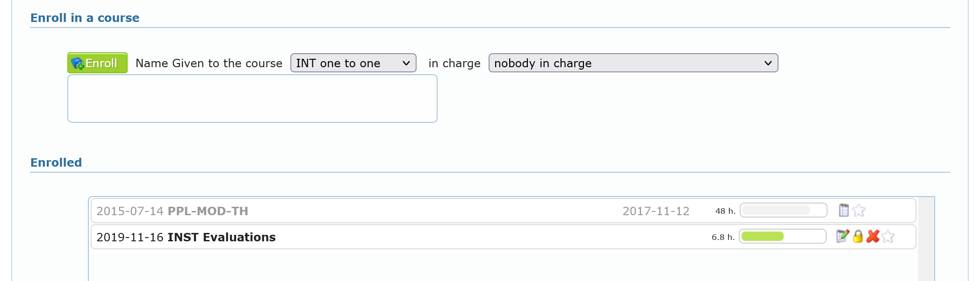Mark INST Evaluations as favorite with star
The width and height of the screenshot is (980, 281).
[888, 237]
